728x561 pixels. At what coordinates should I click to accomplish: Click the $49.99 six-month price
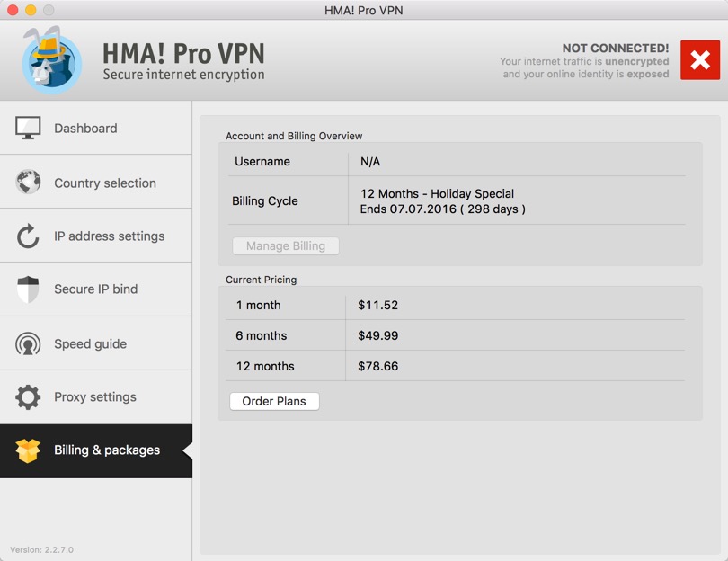377,335
